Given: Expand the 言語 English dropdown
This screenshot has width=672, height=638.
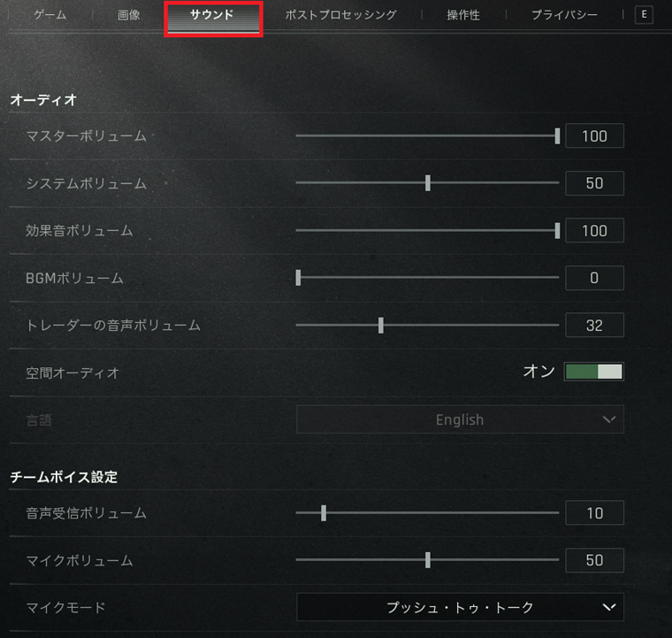Looking at the screenshot, I should point(460,419).
